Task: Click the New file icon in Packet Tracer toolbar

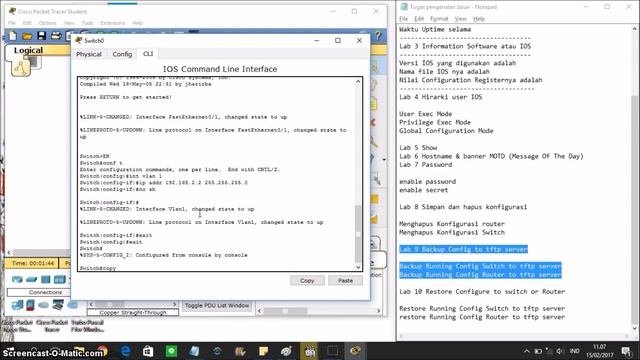Action: pyautogui.click(x=13, y=36)
